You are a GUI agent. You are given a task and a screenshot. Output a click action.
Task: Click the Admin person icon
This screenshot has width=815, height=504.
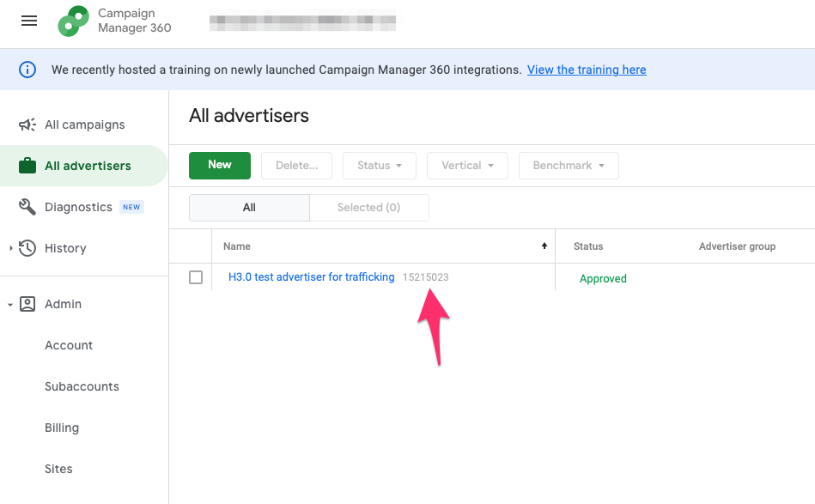click(x=27, y=304)
